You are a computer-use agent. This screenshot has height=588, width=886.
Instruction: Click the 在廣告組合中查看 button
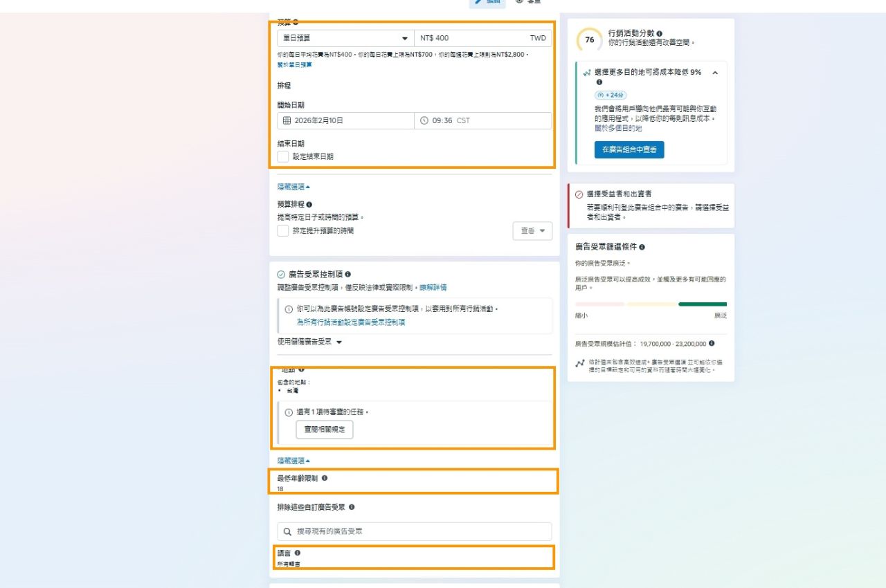629,149
